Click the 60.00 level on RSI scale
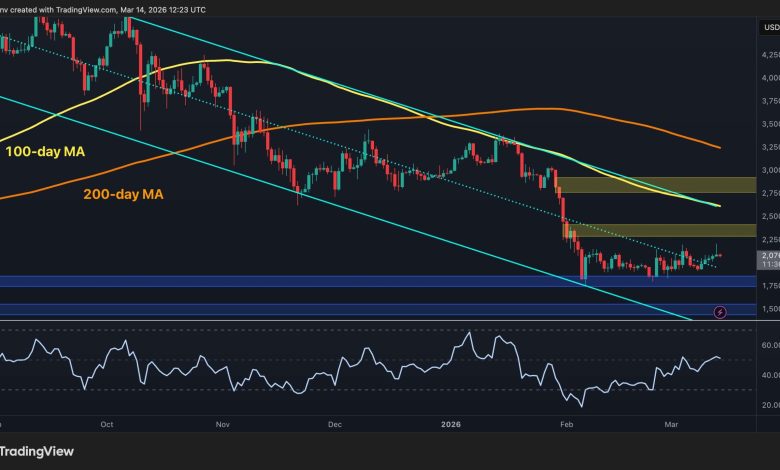This screenshot has width=780, height=470. [768, 344]
